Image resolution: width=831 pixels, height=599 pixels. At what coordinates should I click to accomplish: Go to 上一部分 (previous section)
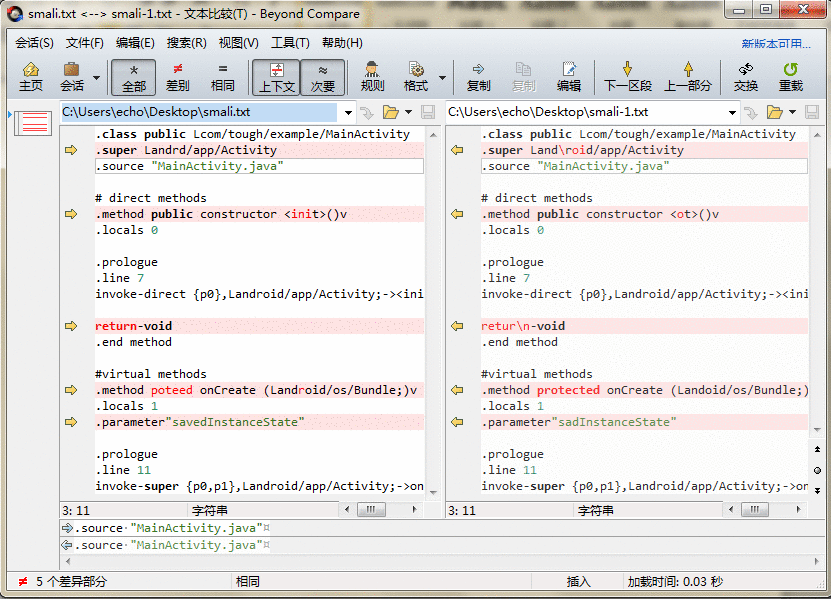688,77
